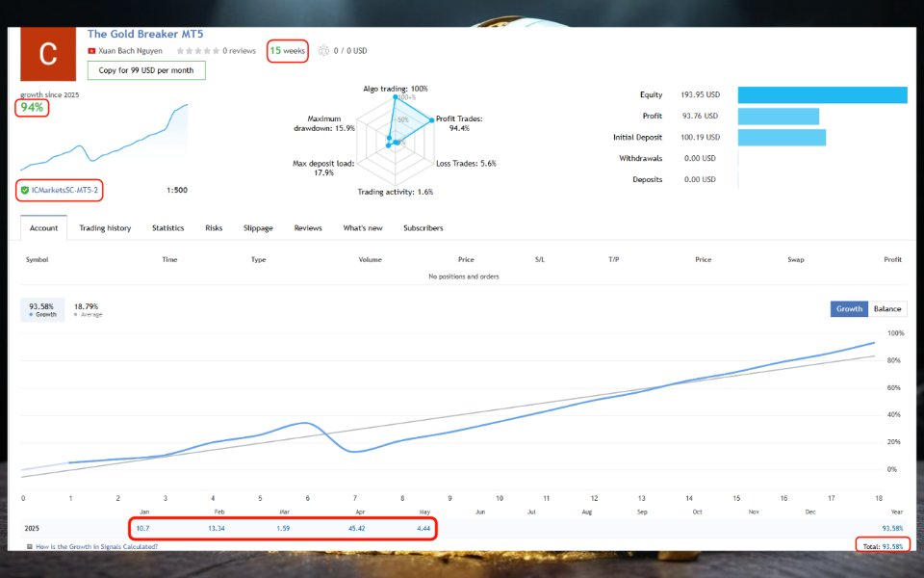Click the Profit value 93.76 USD
This screenshot has width=924, height=578.
700,117
